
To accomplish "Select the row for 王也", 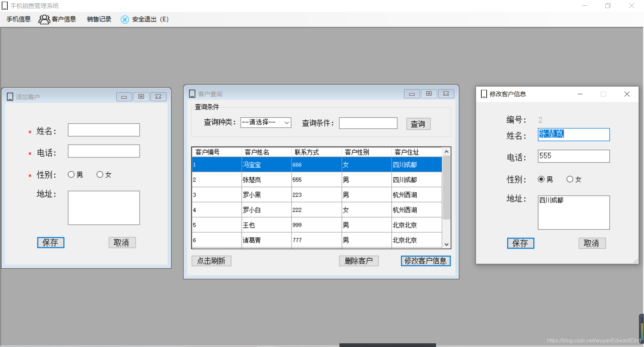I will click(317, 225).
